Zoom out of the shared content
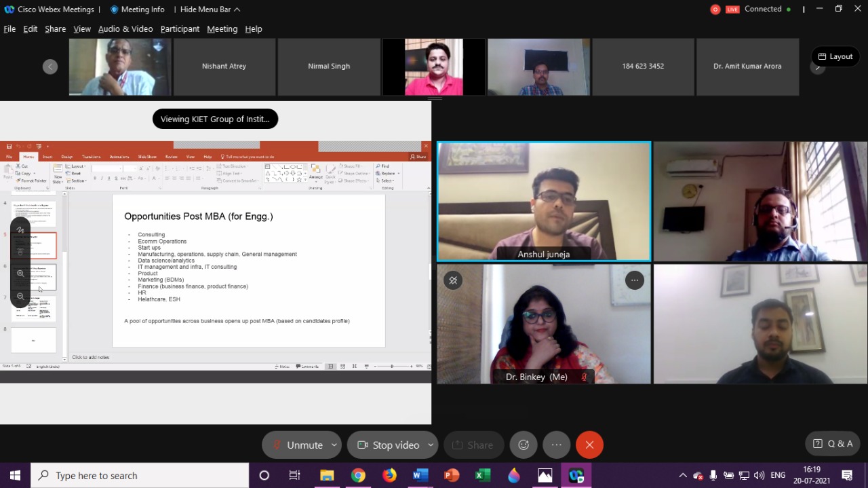This screenshot has width=868, height=488. pos(20,297)
